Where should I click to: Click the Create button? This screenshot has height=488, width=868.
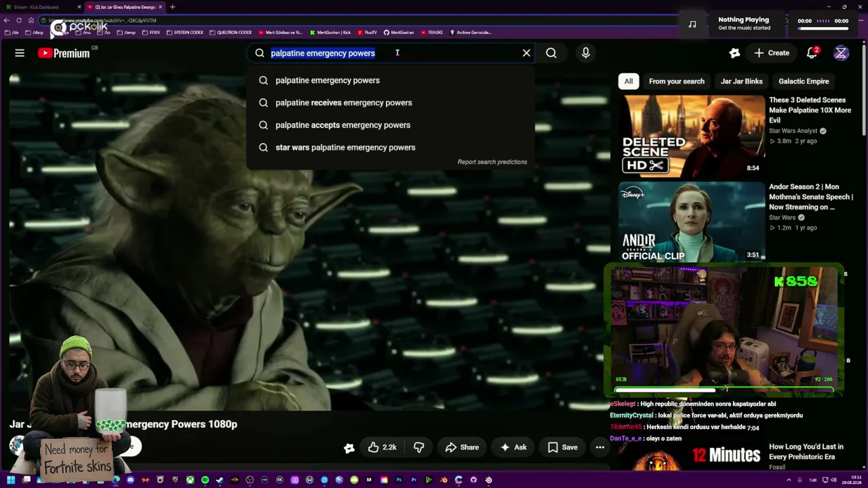click(772, 53)
